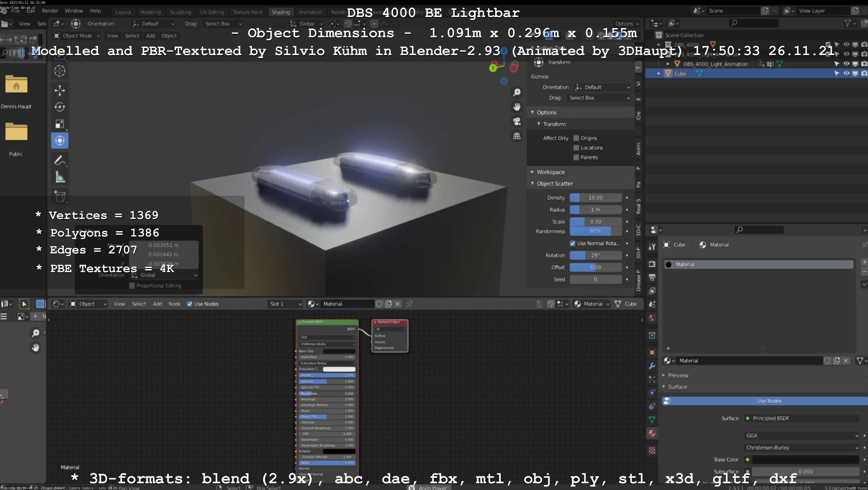The height and width of the screenshot is (490, 868).
Task: Click the Base Color swatch in properties
Action: (x=805, y=460)
